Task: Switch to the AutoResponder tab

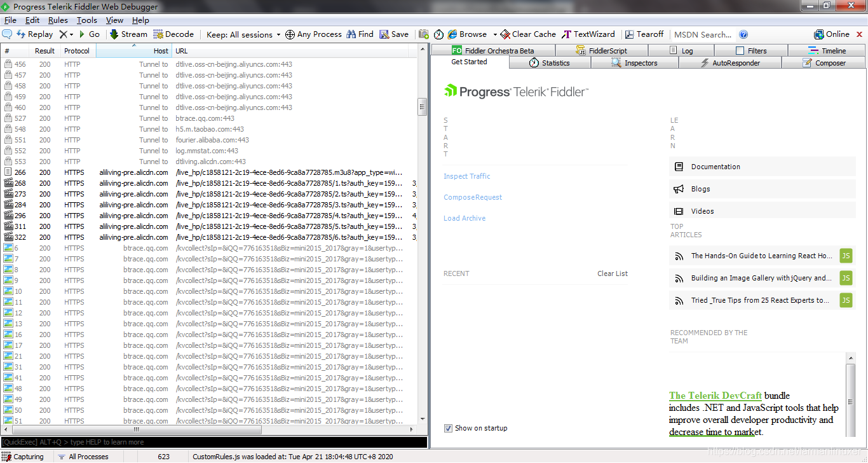Action: click(730, 63)
